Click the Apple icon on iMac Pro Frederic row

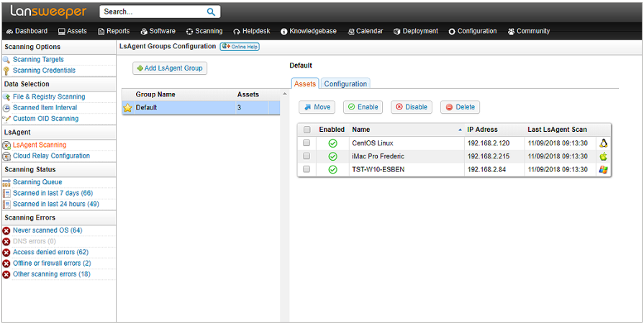click(603, 156)
